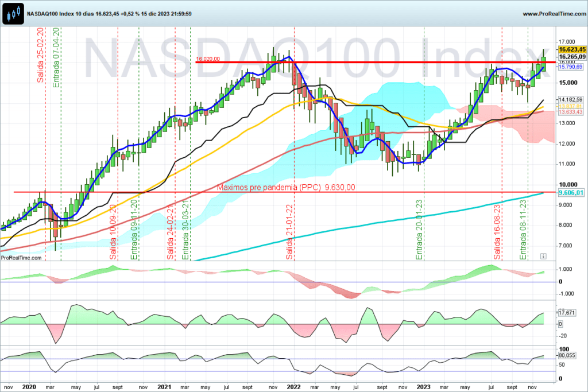The width and height of the screenshot is (588, 392).
Task: Open the small info icon at chart corner
Action: point(543,257)
